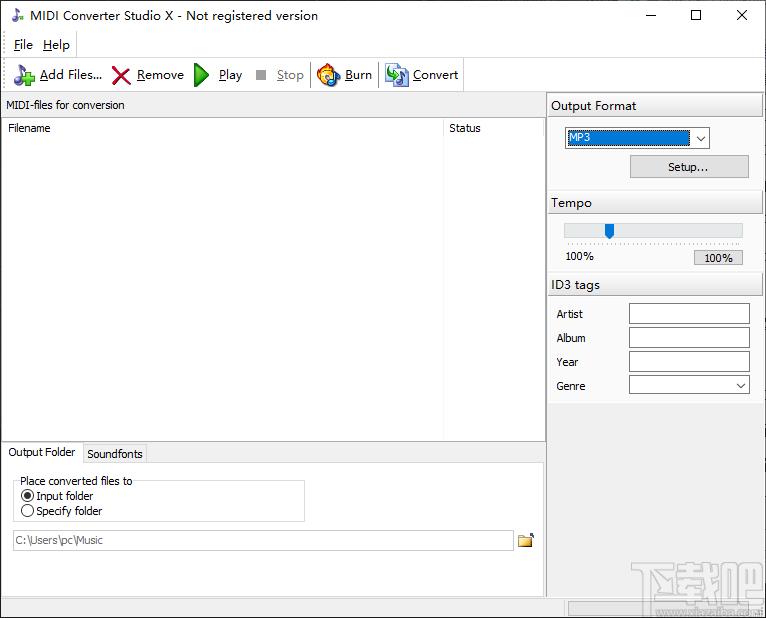Maximize the MIDI Converter Studio window
This screenshot has width=766, height=618.
[x=696, y=15]
